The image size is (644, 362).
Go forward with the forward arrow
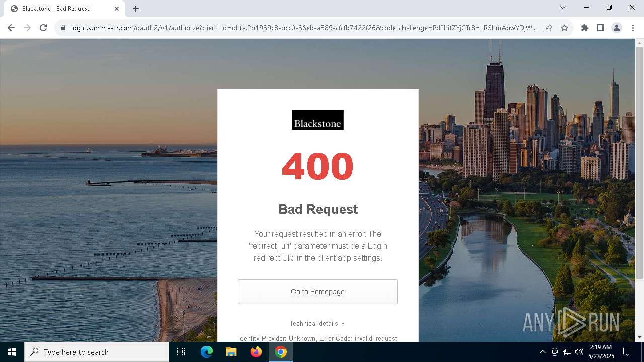[27, 28]
